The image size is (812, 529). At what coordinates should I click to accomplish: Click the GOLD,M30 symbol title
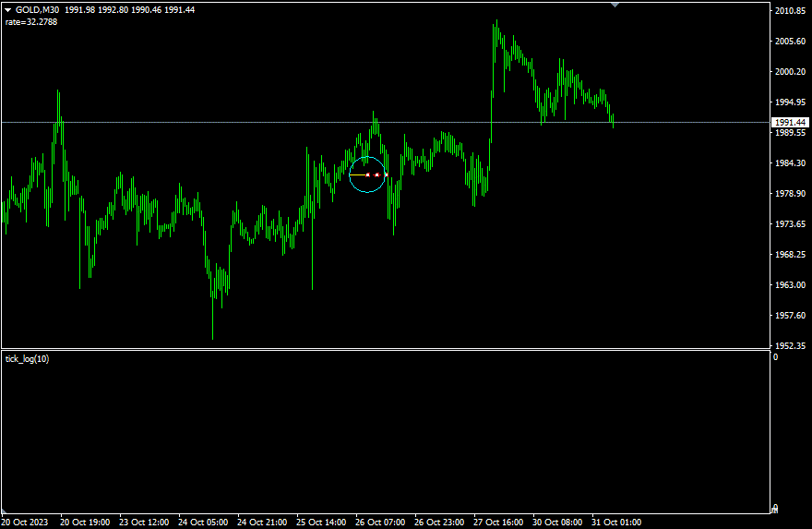point(37,10)
